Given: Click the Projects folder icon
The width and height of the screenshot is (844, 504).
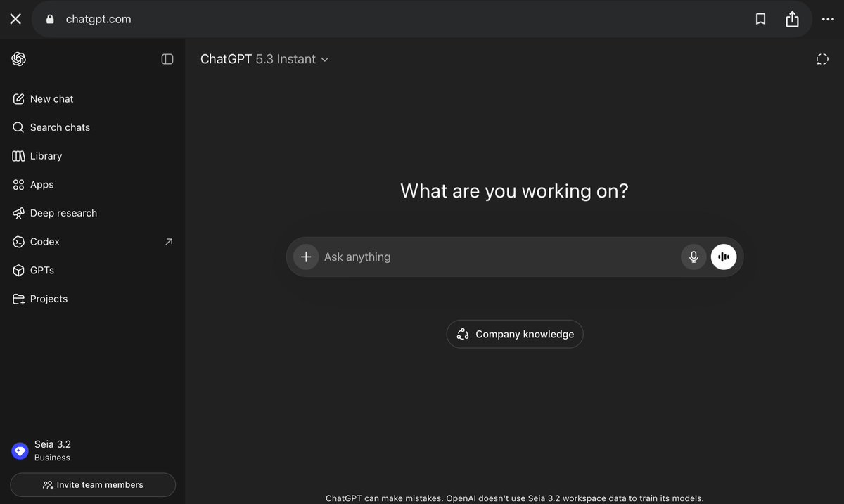Looking at the screenshot, I should pos(18,299).
